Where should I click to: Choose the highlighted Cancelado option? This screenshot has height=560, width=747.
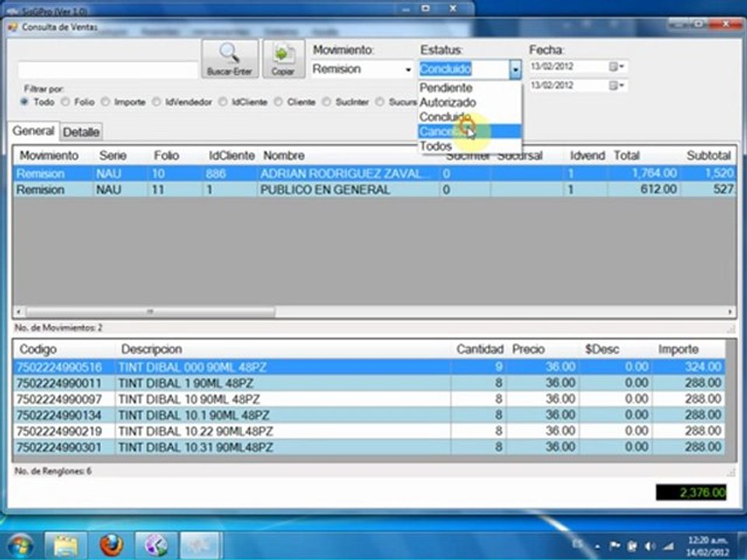pyautogui.click(x=470, y=131)
